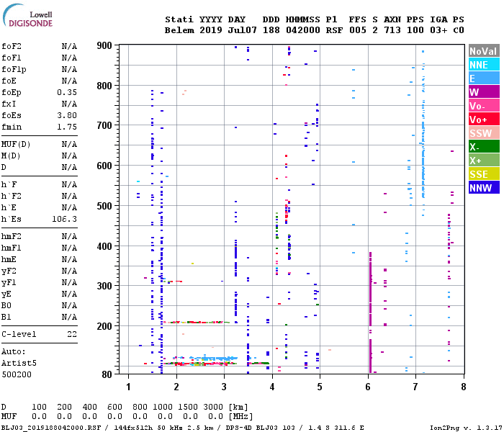Click the foF1 parameter label
The width and height of the screenshot is (504, 432).
coord(12,58)
